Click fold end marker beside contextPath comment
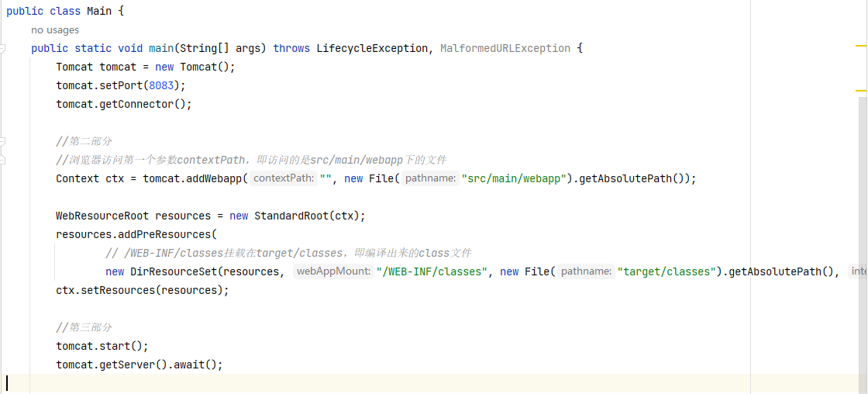The height and width of the screenshot is (394, 868). pyautogui.click(x=3, y=160)
